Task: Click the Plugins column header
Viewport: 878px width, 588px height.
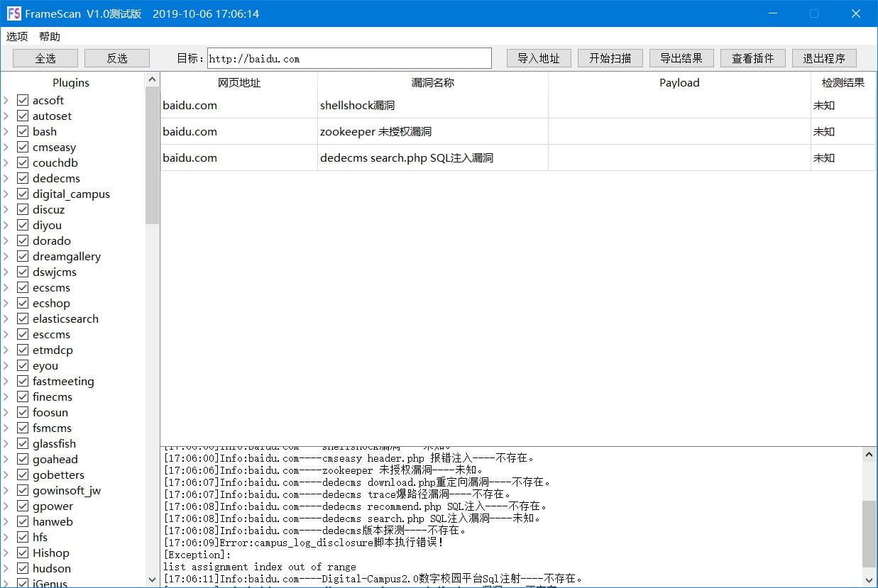Action: point(71,82)
